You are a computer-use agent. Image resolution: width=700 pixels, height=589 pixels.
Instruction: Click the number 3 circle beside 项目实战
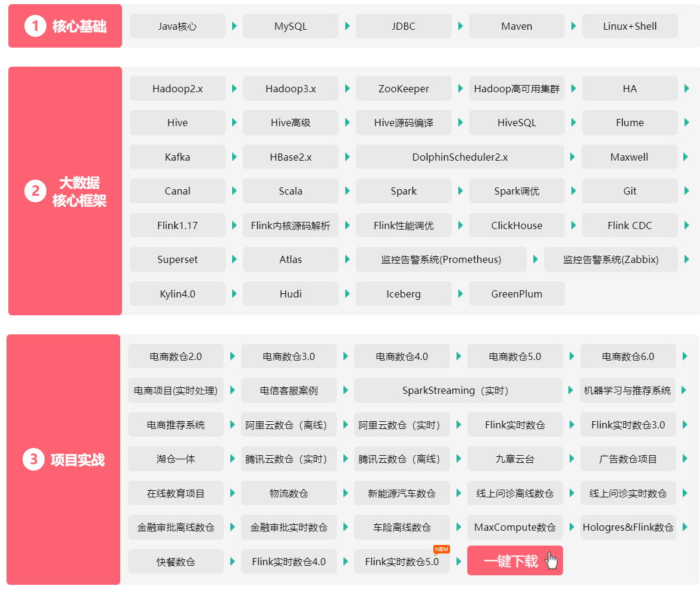[x=33, y=459]
